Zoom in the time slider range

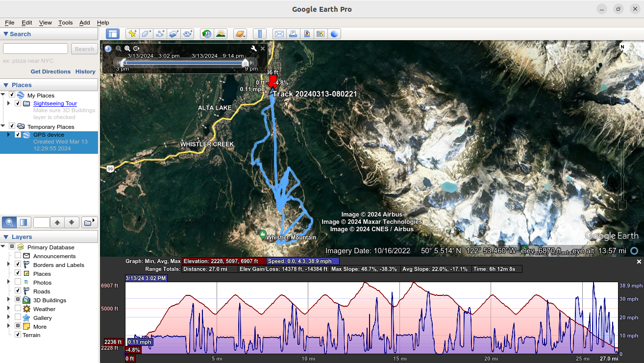click(x=127, y=48)
